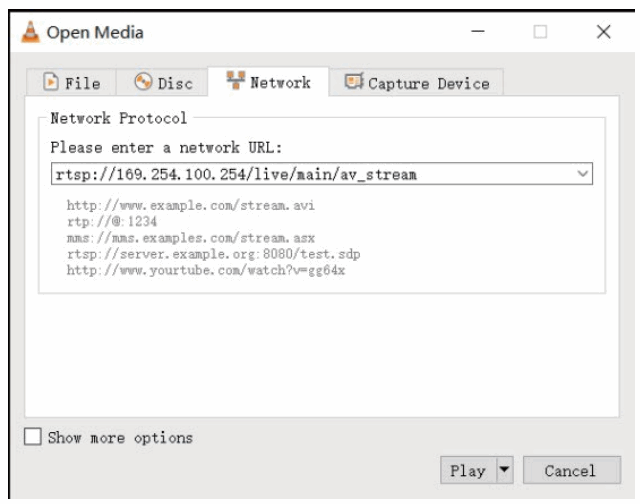Open the Play button's dropdown arrow
Viewport: 640px width, 504px height.
pyautogui.click(x=506, y=469)
